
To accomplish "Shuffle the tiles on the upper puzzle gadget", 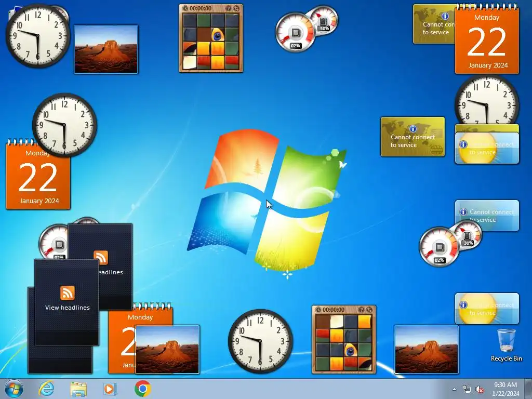I will coord(236,8).
